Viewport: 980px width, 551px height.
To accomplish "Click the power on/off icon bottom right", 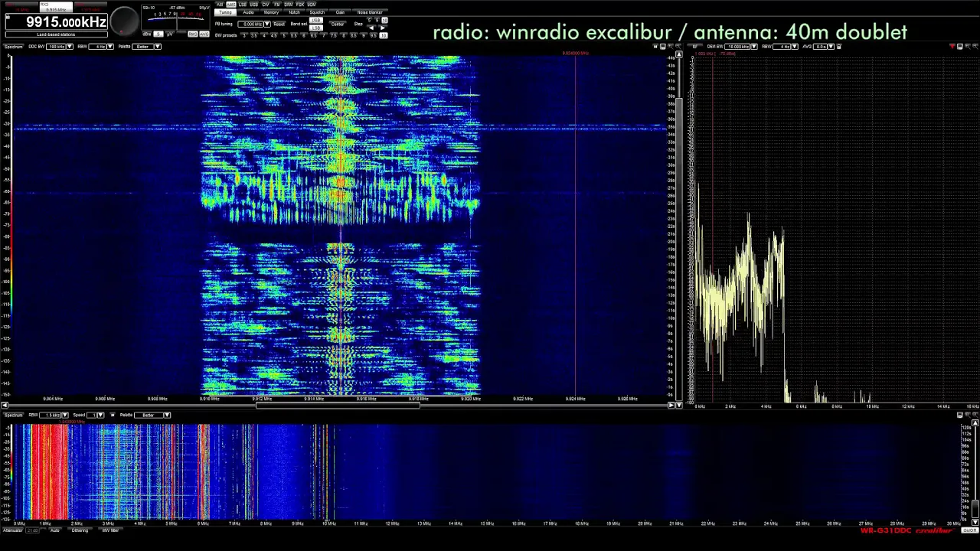I will (969, 530).
